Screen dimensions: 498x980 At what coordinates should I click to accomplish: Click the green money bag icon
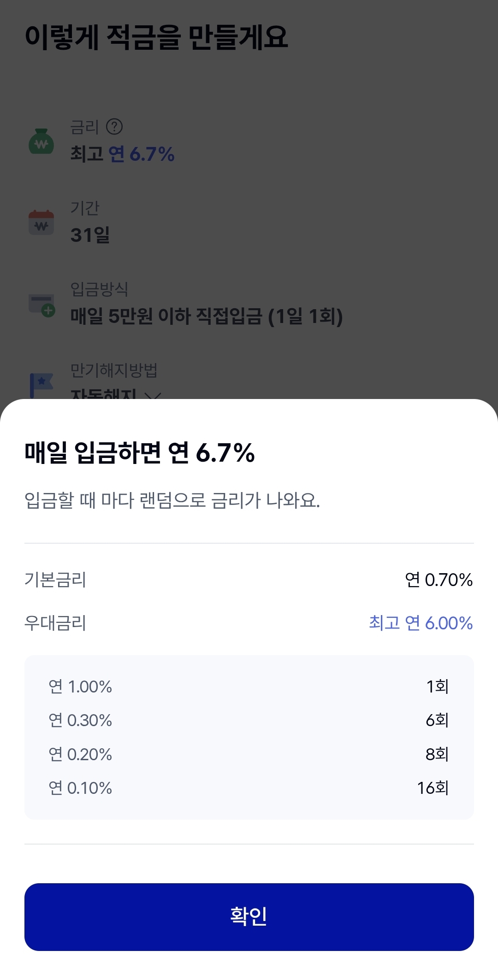[x=41, y=141]
